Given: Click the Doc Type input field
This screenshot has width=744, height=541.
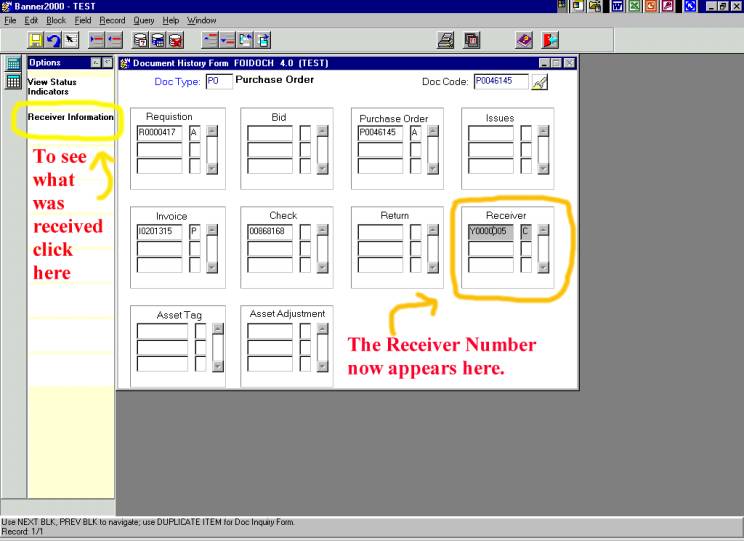Looking at the screenshot, I should click(218, 82).
